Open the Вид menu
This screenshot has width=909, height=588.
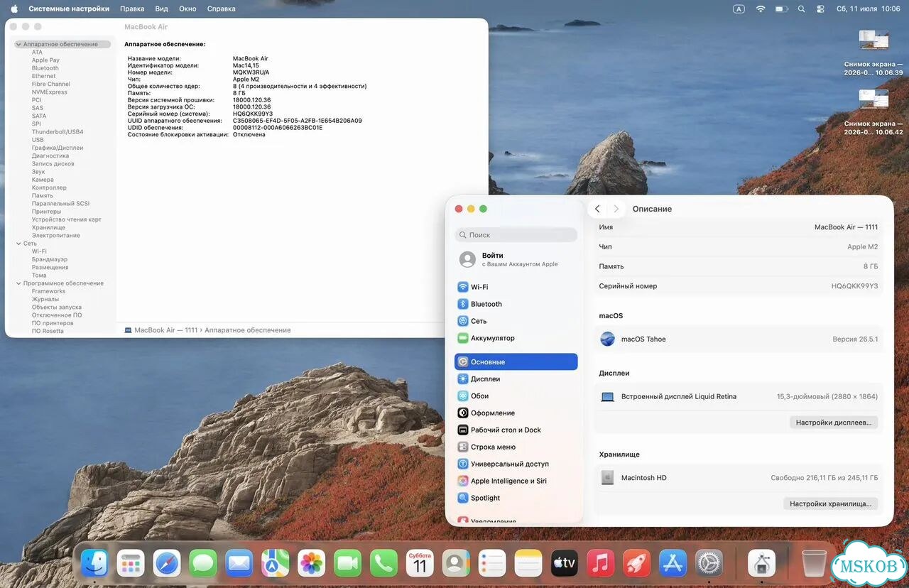[x=161, y=9]
